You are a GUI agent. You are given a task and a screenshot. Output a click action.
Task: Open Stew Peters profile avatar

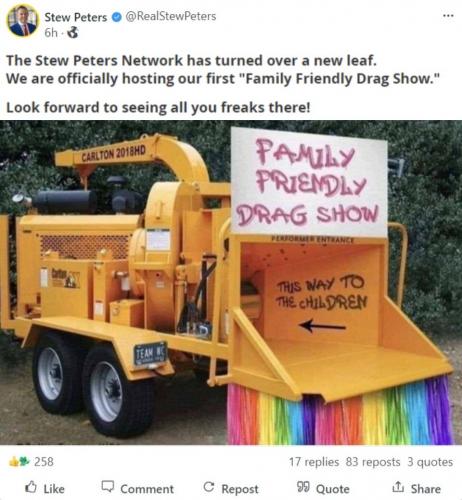(22, 21)
